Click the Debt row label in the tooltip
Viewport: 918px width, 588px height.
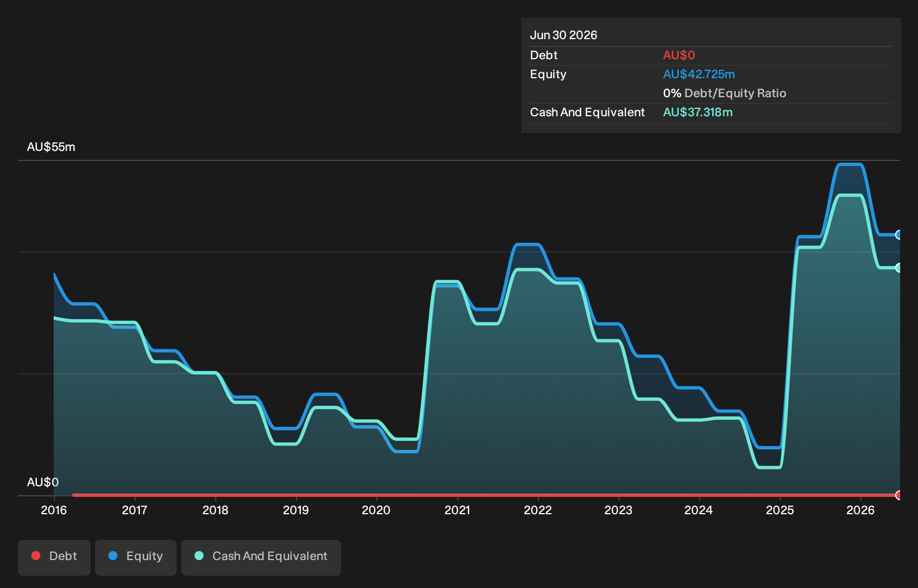point(544,55)
